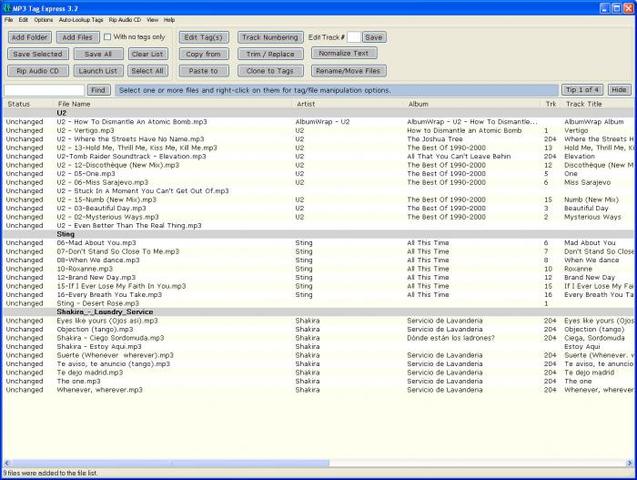The height and width of the screenshot is (480, 637).
Task: Select file U2 - 05-One.mp3
Action: (x=86, y=173)
